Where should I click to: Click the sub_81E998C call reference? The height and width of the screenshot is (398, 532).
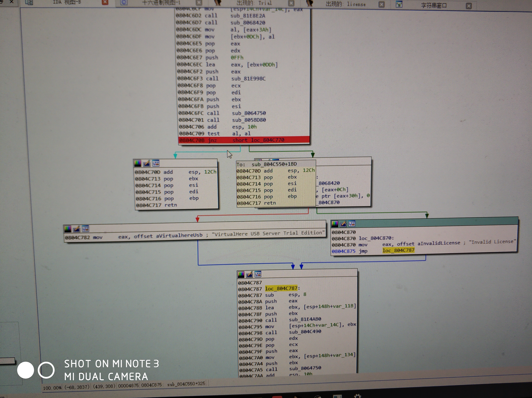[248, 79]
